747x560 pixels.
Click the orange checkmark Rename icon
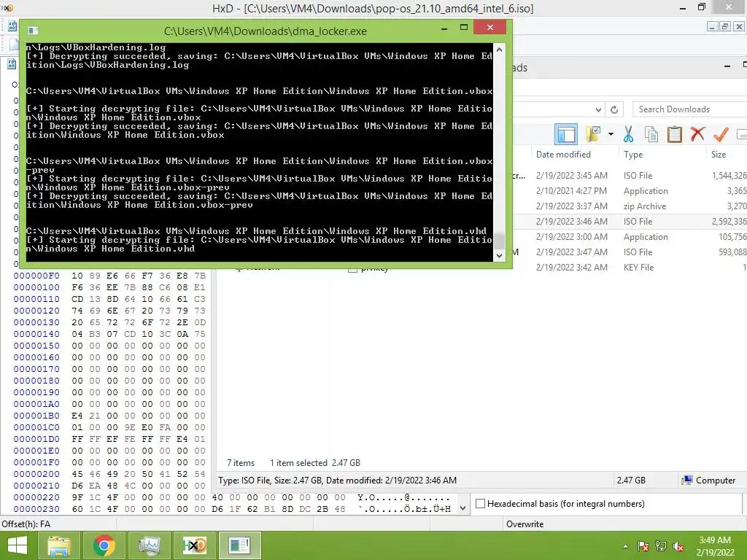click(x=721, y=134)
